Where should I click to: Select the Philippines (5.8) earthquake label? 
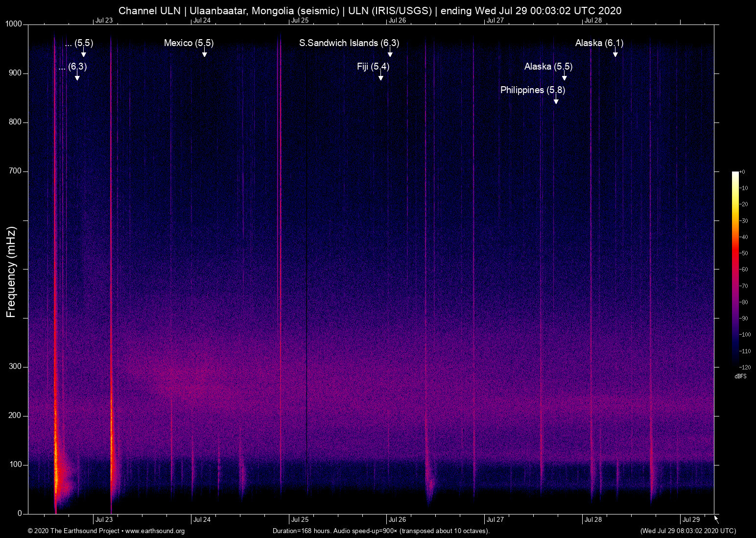[x=532, y=90]
